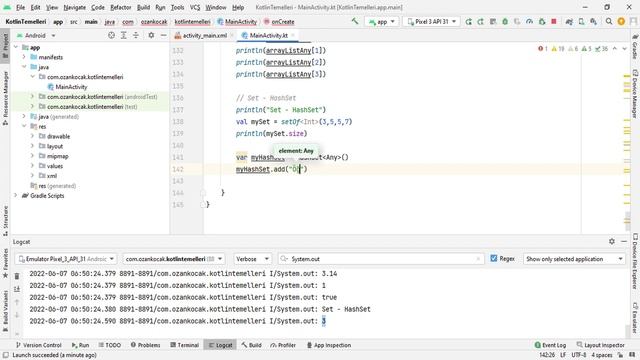The height and width of the screenshot is (360, 640).
Task: Open Build Variants side panel
Action: (5, 310)
